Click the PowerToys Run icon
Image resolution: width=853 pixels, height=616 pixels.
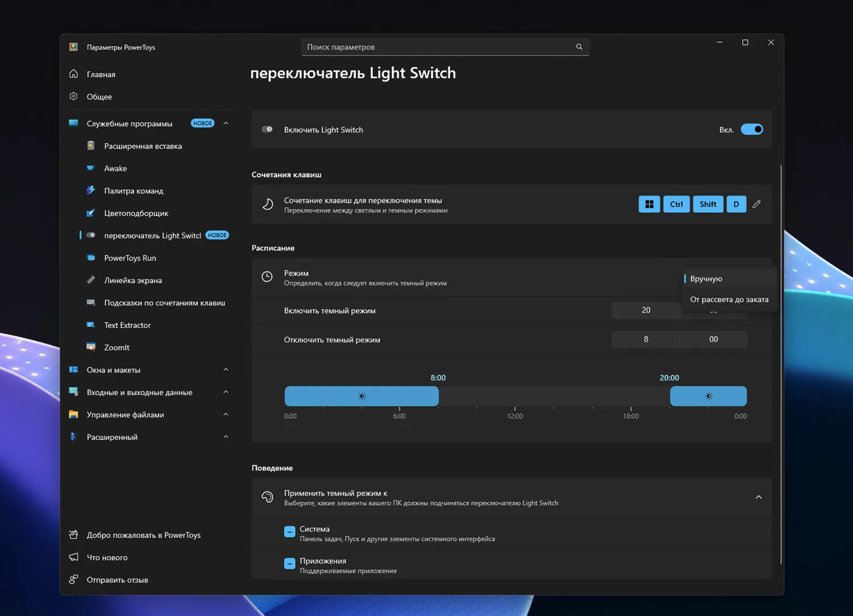(x=91, y=258)
